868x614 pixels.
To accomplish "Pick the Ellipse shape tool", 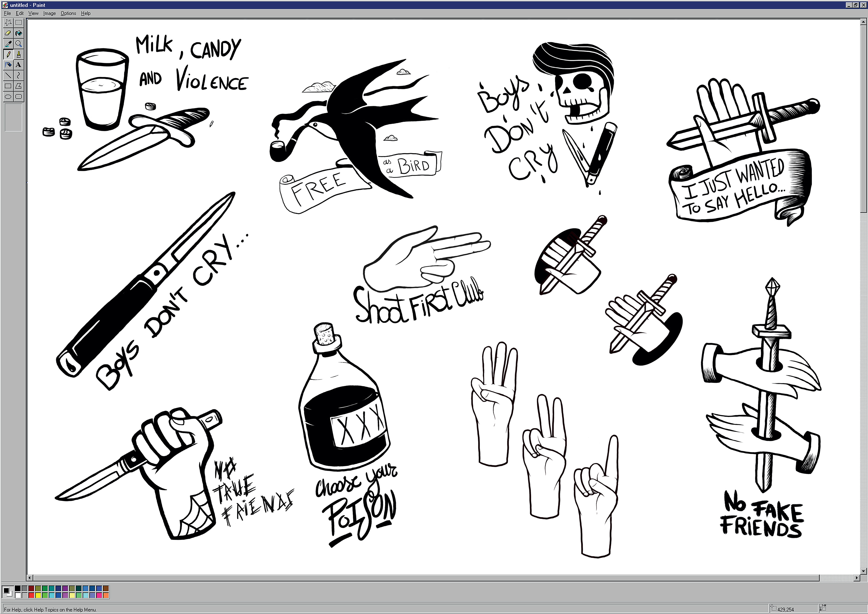I will [x=7, y=97].
